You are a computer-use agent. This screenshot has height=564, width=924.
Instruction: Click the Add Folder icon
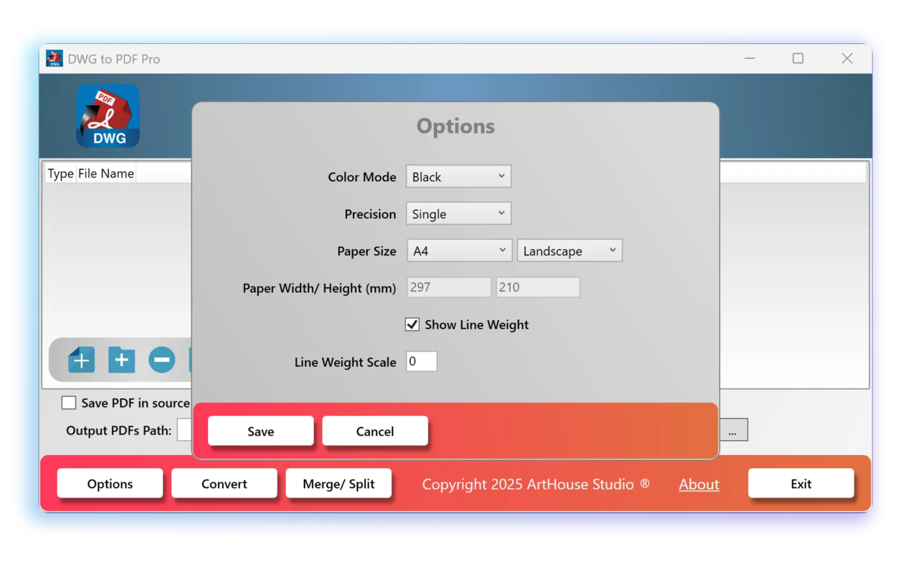121,360
